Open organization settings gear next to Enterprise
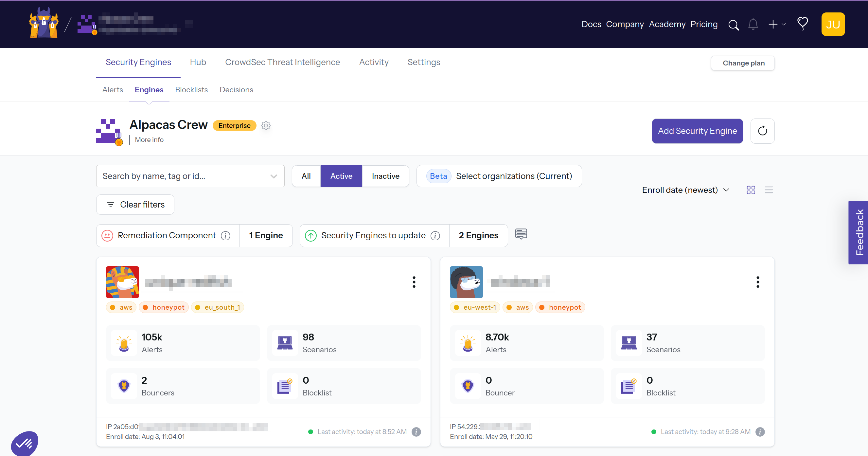868x456 pixels. (266, 126)
